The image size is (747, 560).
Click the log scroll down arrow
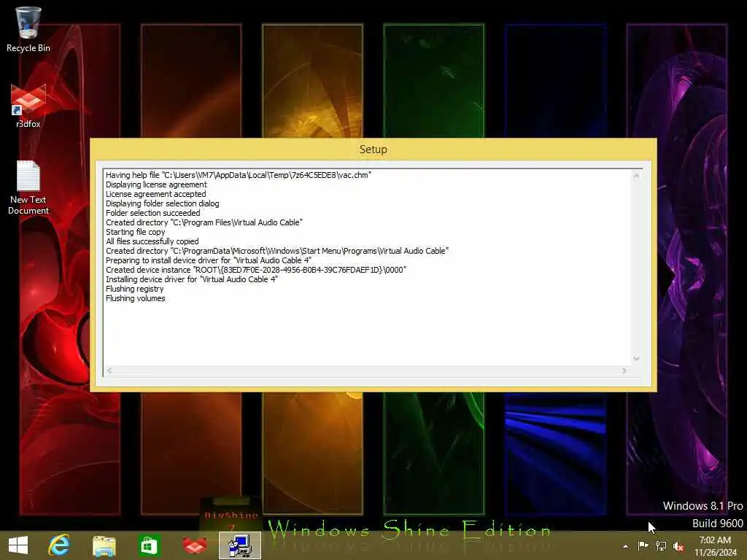point(636,359)
